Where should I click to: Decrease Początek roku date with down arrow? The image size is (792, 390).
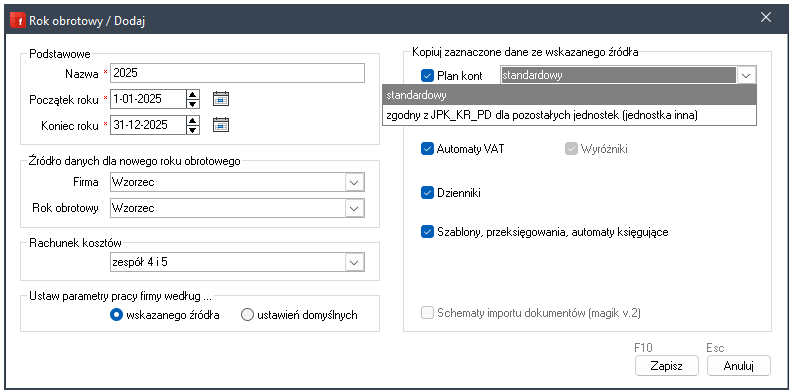click(192, 104)
